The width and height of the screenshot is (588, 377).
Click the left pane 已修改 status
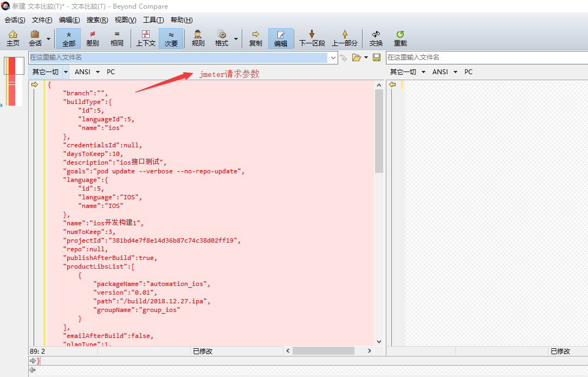(203, 351)
